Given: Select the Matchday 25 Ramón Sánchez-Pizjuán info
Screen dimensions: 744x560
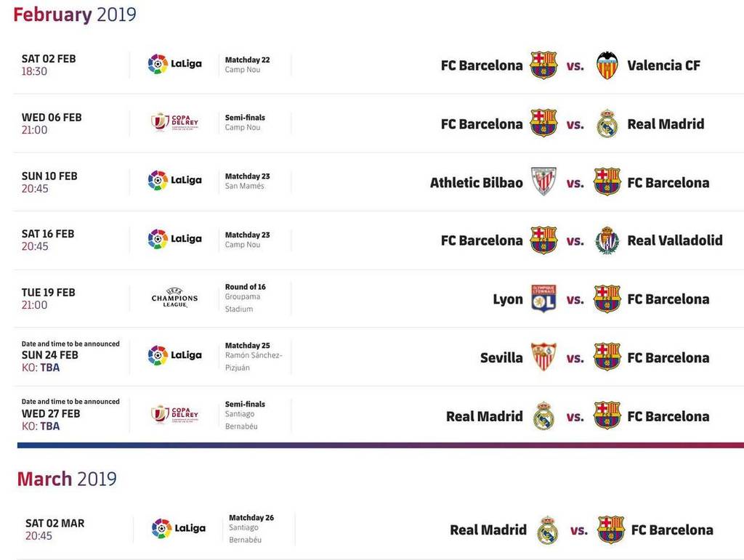Looking at the screenshot, I should click(254, 357).
